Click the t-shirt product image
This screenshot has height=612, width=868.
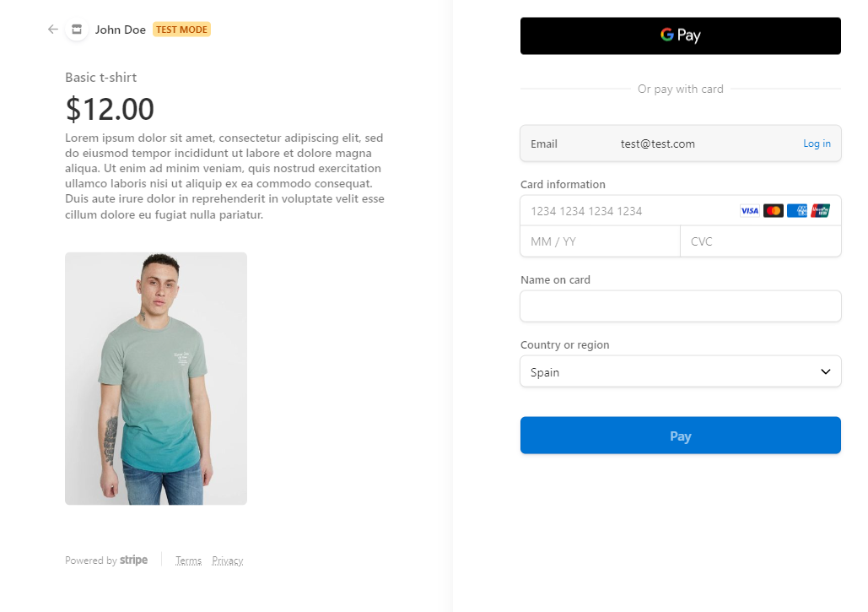click(x=156, y=378)
